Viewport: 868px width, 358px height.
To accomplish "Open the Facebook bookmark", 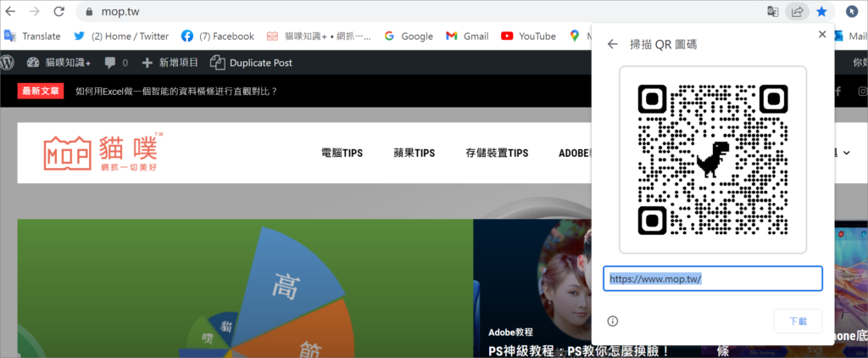I will pos(218,36).
